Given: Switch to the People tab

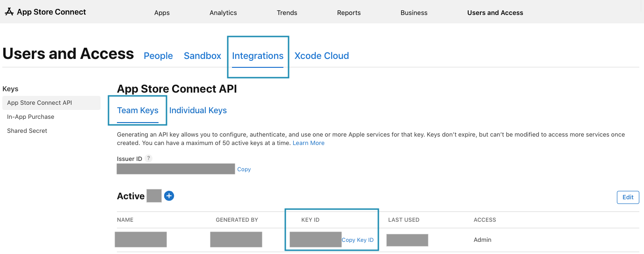Looking at the screenshot, I should tap(158, 56).
